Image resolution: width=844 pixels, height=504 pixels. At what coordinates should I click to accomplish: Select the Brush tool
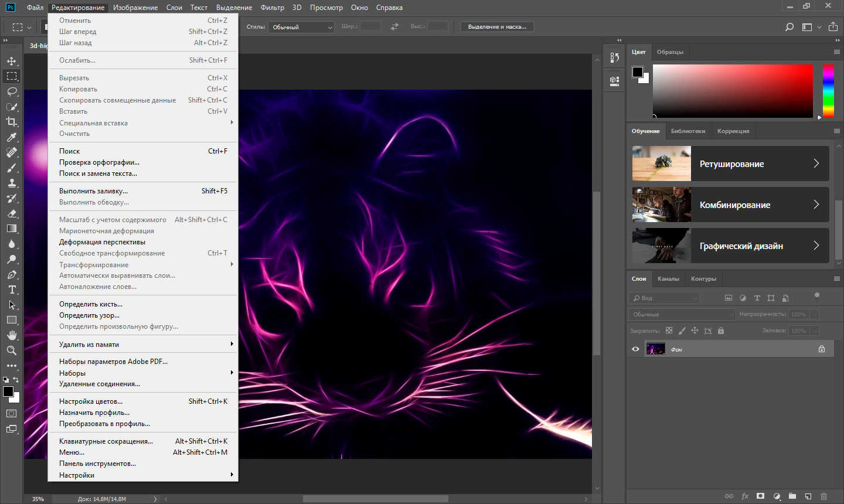[12, 168]
